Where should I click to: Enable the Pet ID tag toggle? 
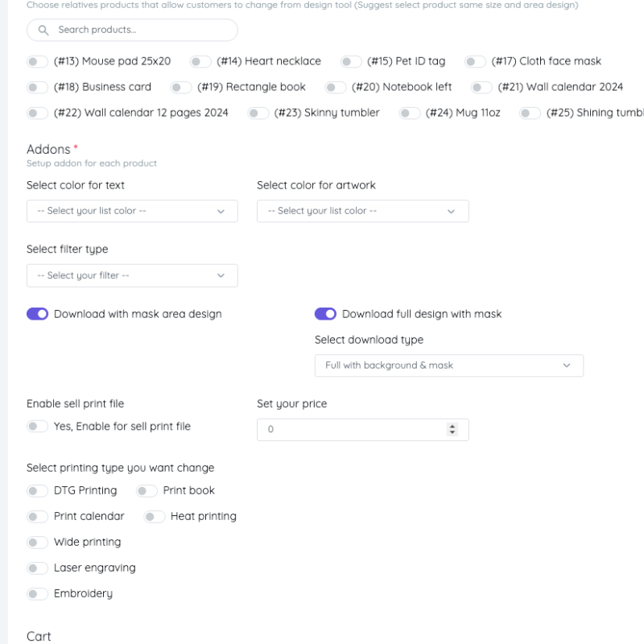(x=351, y=61)
